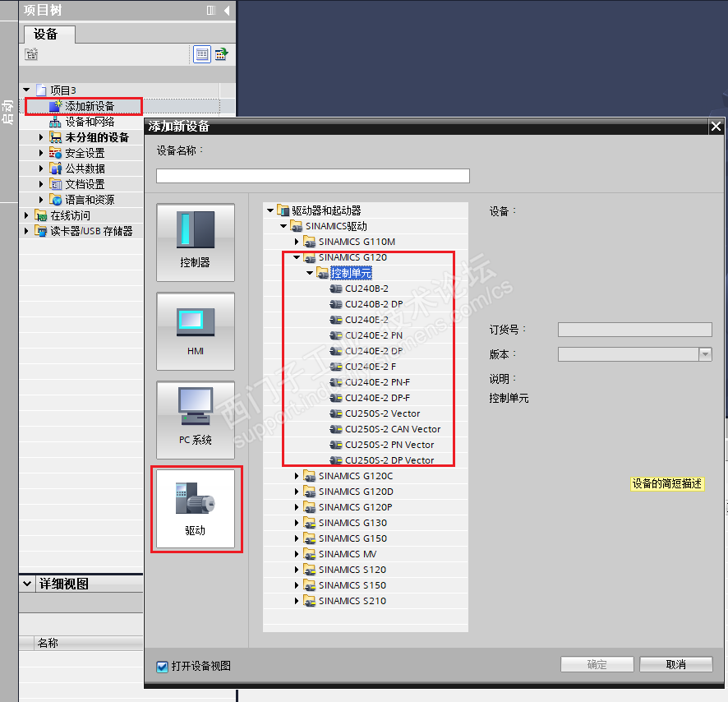The height and width of the screenshot is (702, 728).
Task: Expand 在线访问 in project tree
Action: click(x=26, y=215)
